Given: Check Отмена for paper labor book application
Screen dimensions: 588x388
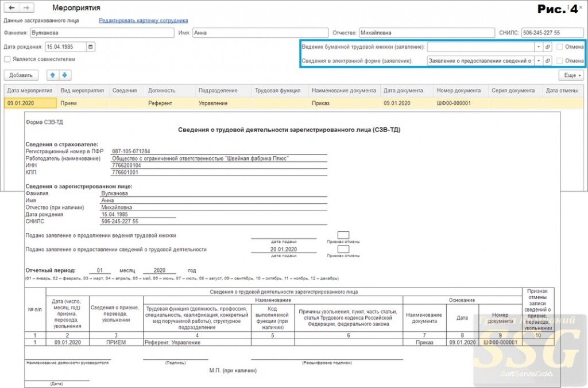Looking at the screenshot, I should 560,47.
